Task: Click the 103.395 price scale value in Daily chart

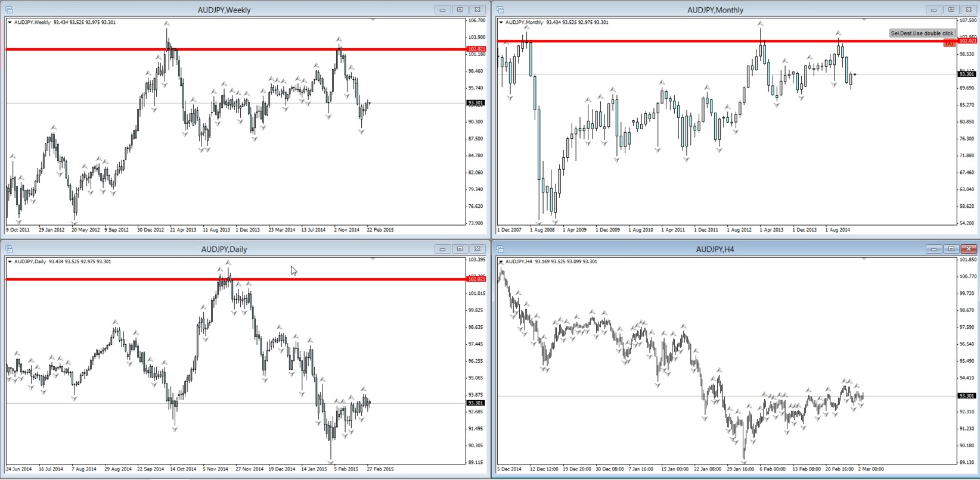Action: tap(477, 260)
